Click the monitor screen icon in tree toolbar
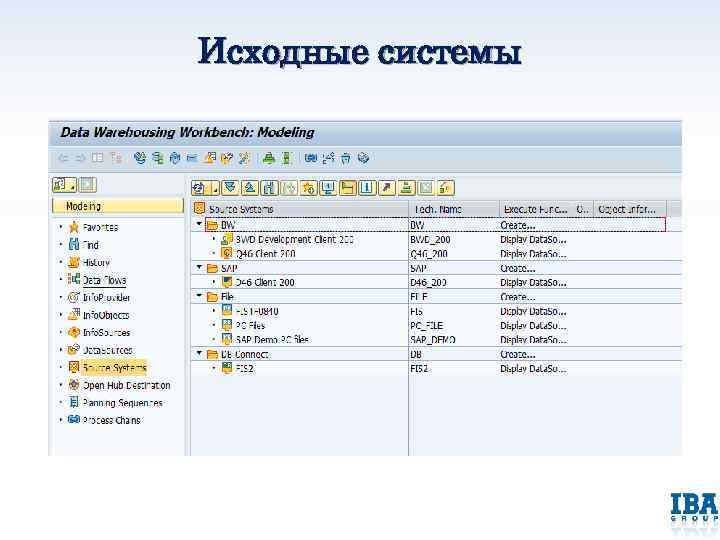Image resolution: width=720 pixels, height=540 pixels. [x=328, y=188]
